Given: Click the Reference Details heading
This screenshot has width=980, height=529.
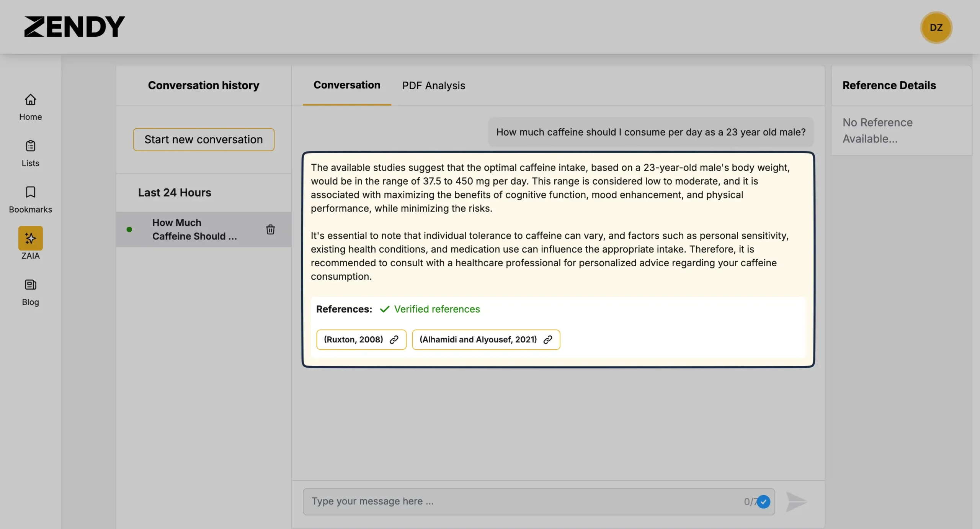Looking at the screenshot, I should [889, 85].
